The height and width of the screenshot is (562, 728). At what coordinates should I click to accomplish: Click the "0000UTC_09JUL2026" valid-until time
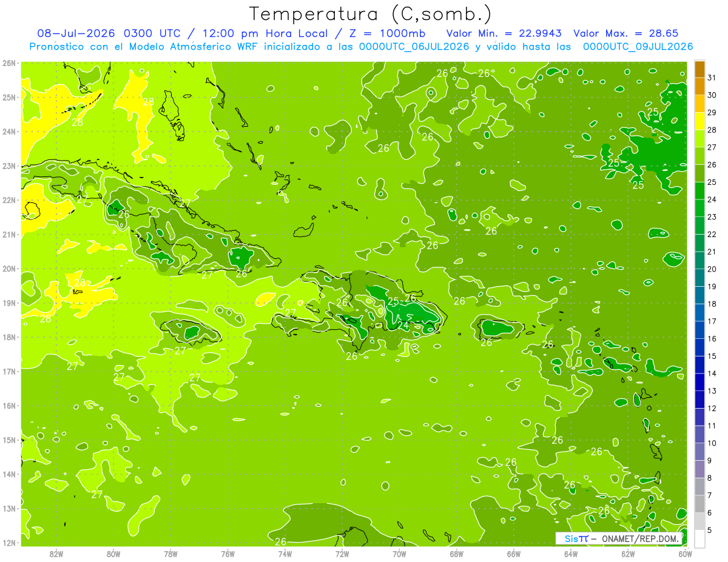coord(638,47)
